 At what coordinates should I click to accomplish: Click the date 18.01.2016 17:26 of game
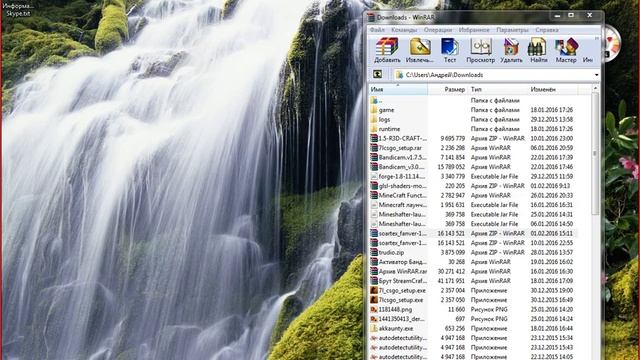click(551, 110)
